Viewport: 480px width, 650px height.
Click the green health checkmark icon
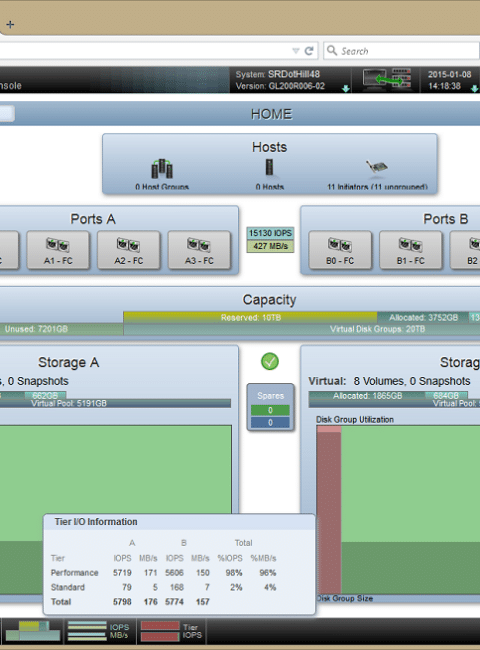click(270, 361)
